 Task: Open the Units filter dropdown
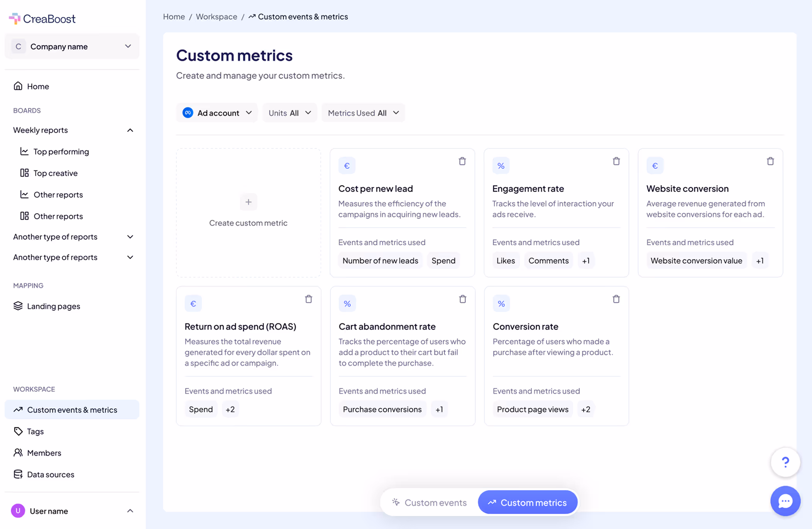point(289,113)
